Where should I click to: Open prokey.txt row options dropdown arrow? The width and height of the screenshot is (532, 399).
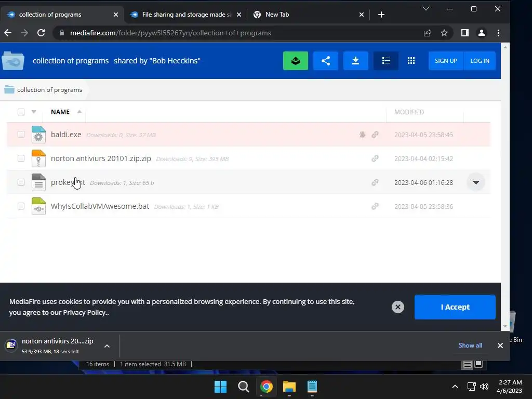click(x=476, y=182)
